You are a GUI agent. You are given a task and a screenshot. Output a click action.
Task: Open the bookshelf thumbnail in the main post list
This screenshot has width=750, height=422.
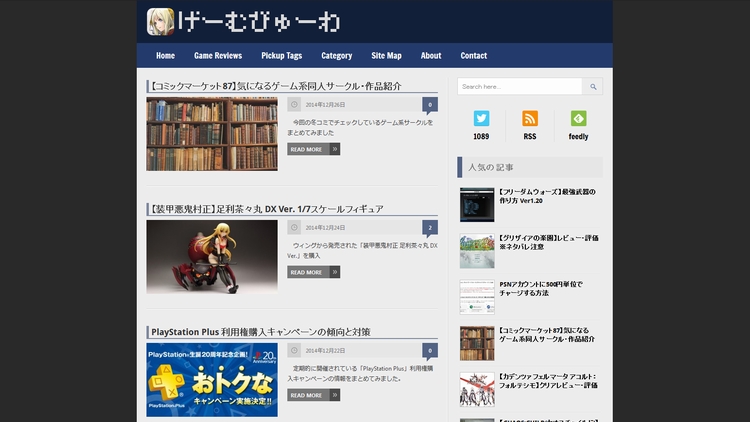[x=212, y=134]
